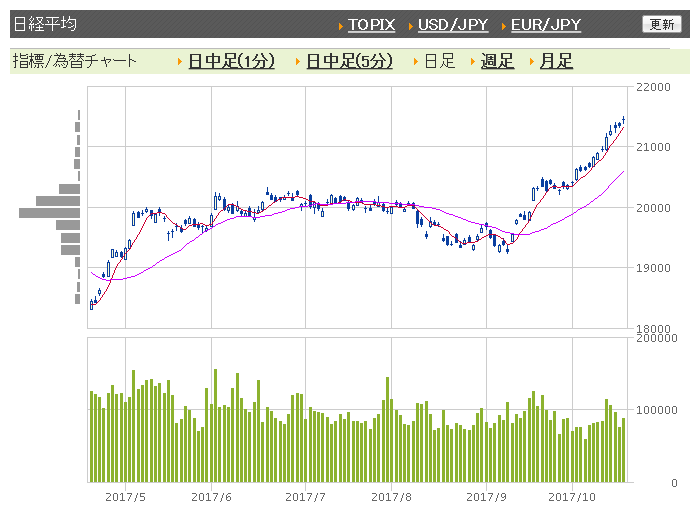Click the 20000 price axis label
This screenshot has width=696, height=523.
point(653,208)
